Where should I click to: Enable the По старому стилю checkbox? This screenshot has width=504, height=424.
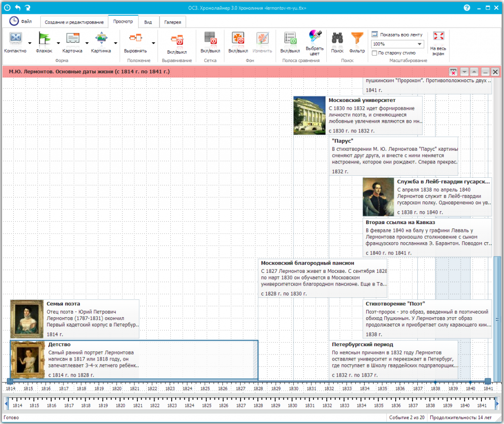(x=375, y=53)
